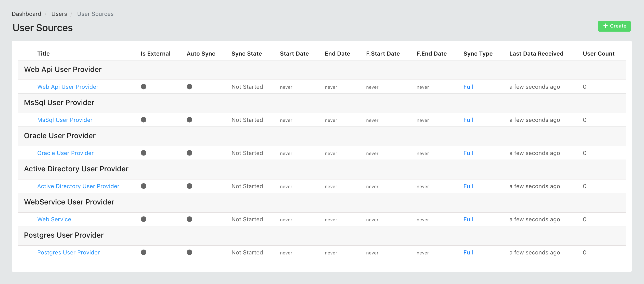Click Auto Sync dot for Oracle row
Image resolution: width=644 pixels, height=284 pixels.
tap(189, 153)
